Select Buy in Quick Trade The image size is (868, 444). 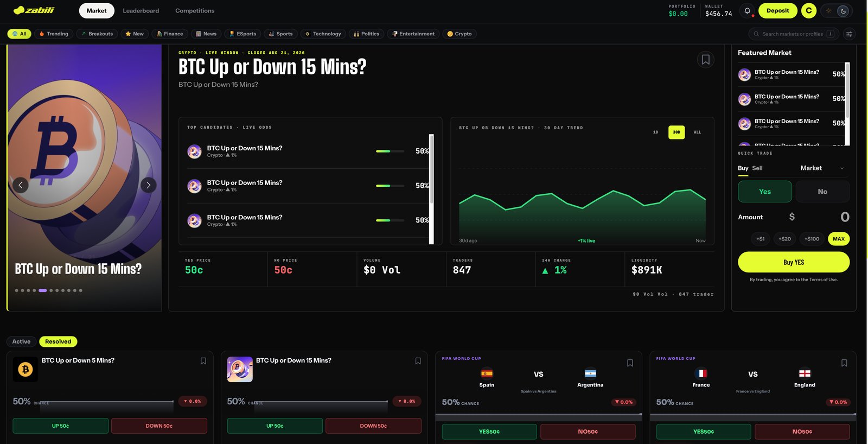click(743, 168)
